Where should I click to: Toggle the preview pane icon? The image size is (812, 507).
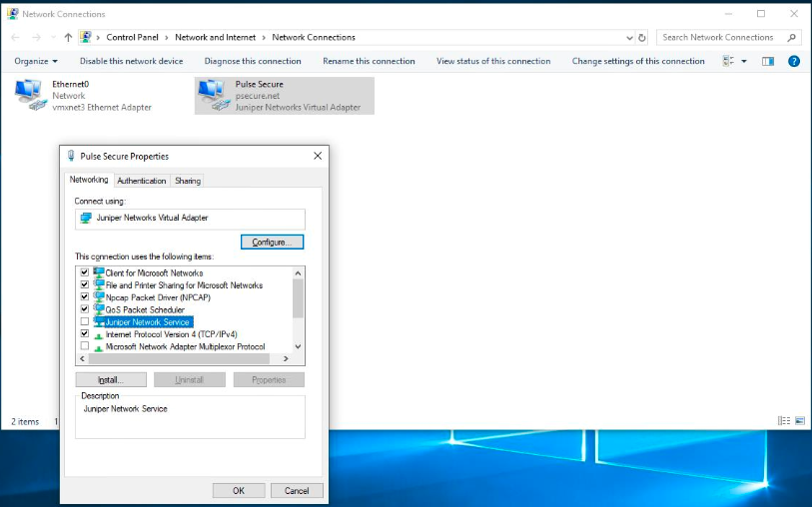pyautogui.click(x=768, y=61)
